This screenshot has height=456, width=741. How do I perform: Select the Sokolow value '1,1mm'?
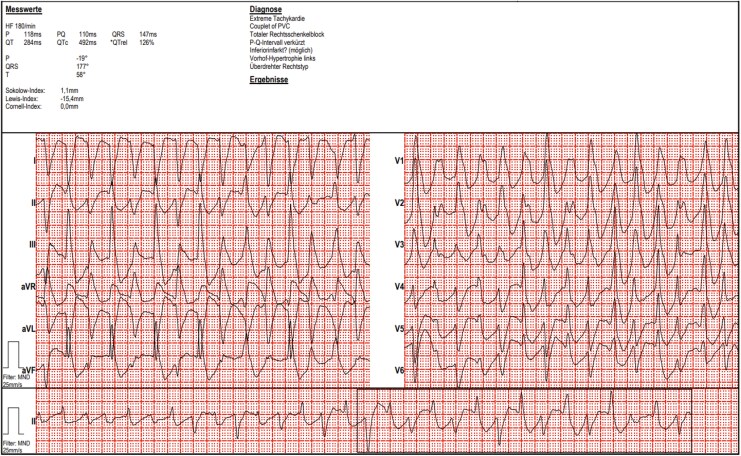pyautogui.click(x=69, y=90)
